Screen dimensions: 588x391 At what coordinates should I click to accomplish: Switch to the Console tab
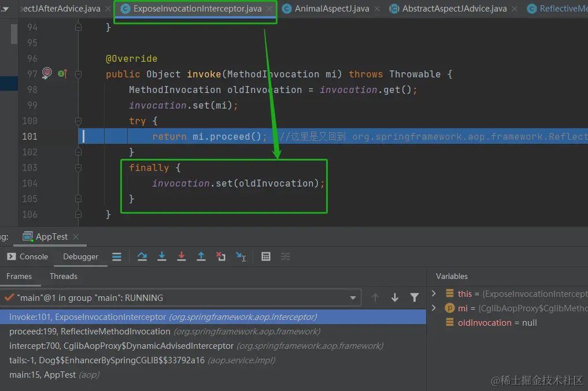point(34,256)
